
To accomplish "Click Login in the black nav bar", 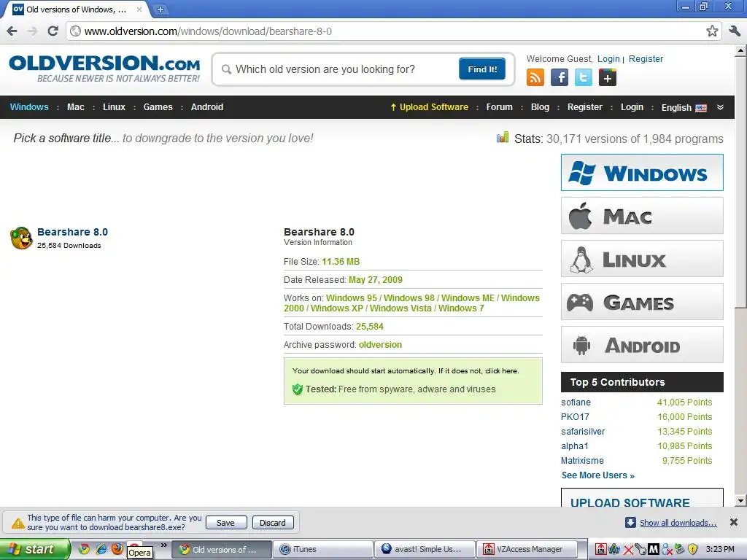I will [x=632, y=107].
